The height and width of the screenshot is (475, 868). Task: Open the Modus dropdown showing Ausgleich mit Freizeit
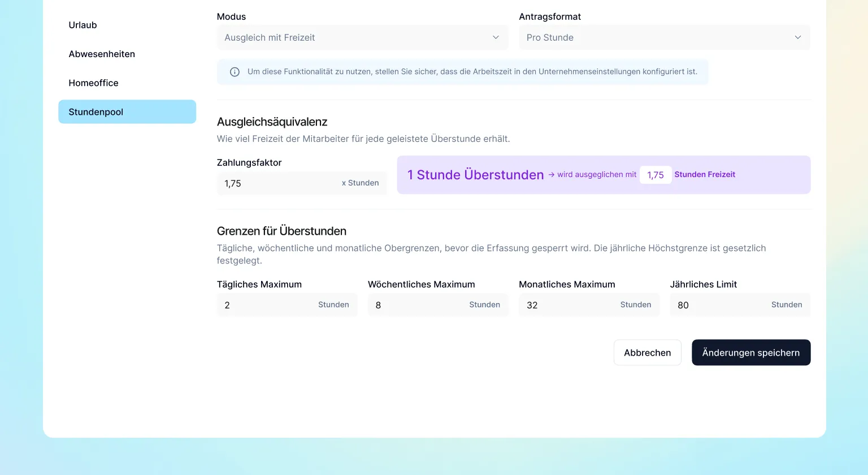[x=362, y=37]
